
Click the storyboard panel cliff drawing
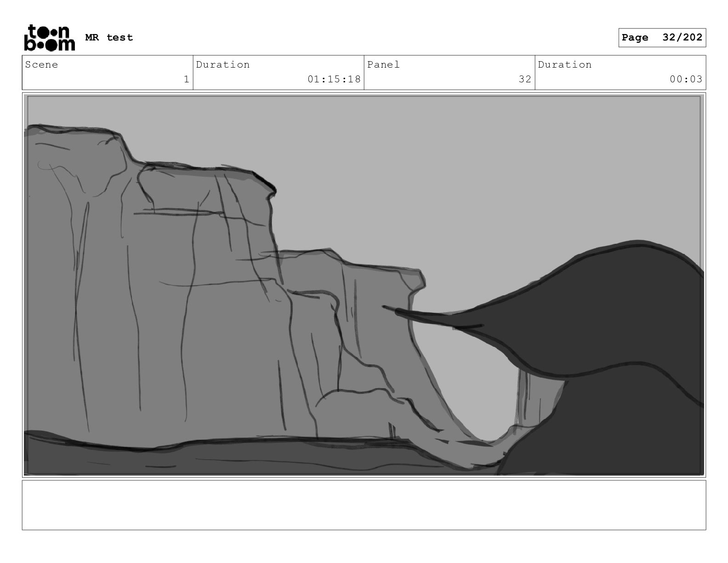click(364, 285)
